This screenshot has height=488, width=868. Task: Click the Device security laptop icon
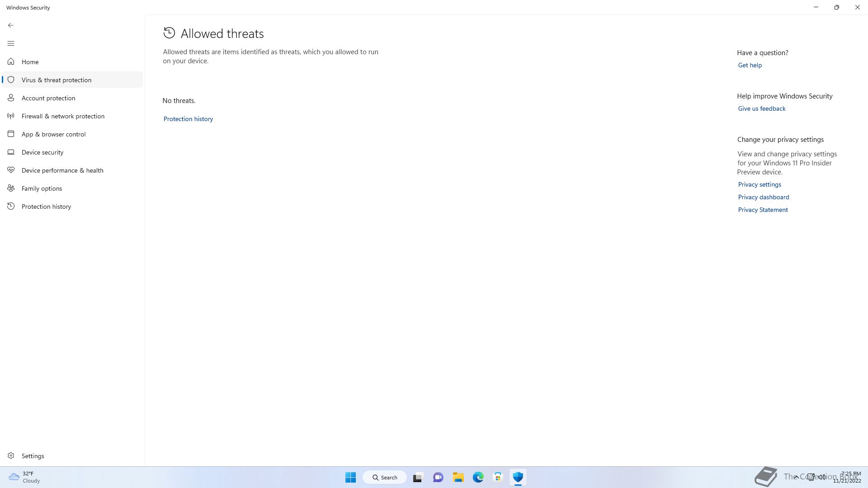(11, 152)
